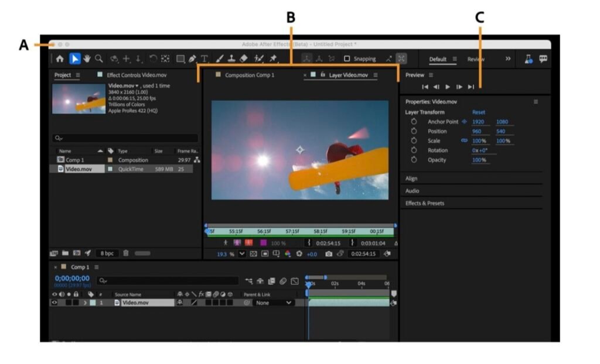Image resolution: width=600 pixels, height=364 pixels.
Task: Open the viewer magnification dropdown
Action: 242,254
